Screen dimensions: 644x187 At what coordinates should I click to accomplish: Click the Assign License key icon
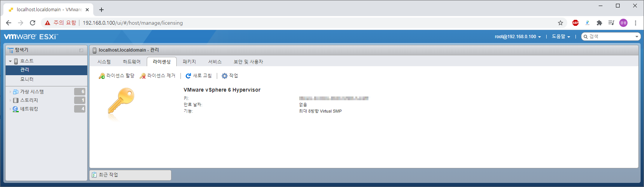point(101,76)
